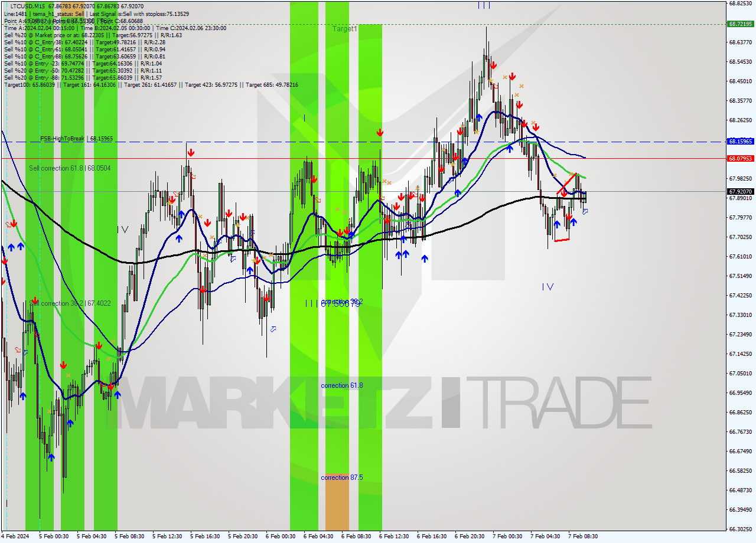Click the 'Sell correction 38.2 | 67.4022' label

pyautogui.click(x=70, y=303)
